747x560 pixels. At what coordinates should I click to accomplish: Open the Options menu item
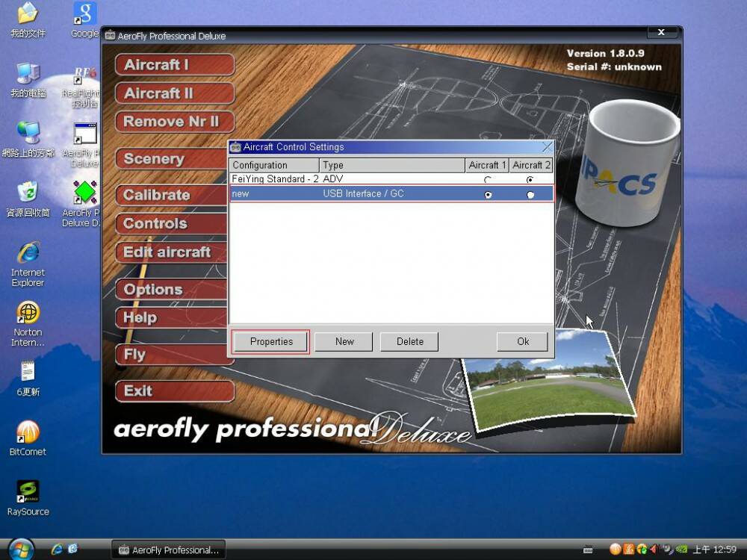point(172,289)
